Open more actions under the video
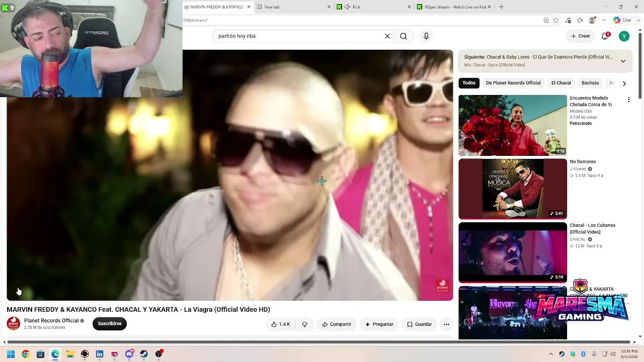 (x=446, y=324)
